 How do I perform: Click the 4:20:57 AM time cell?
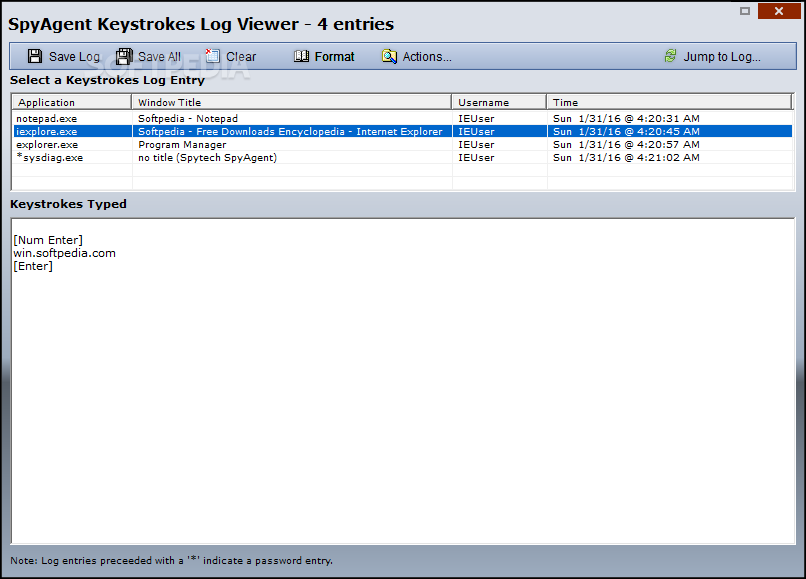pyautogui.click(x=626, y=144)
